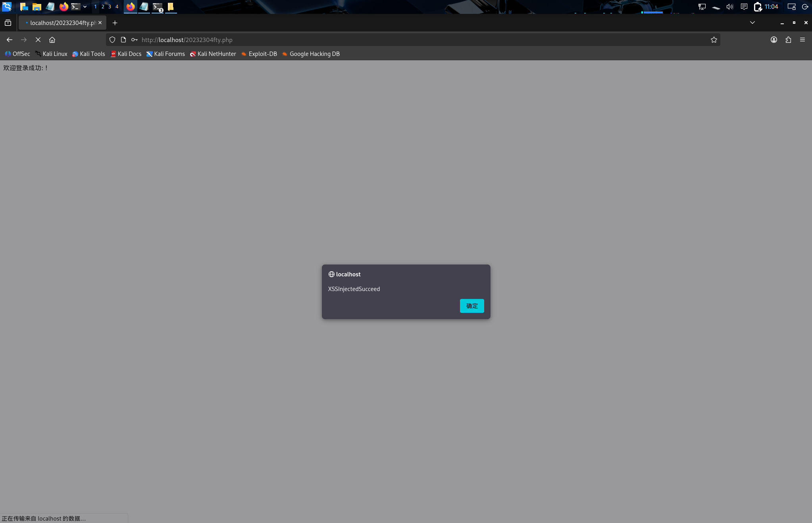
Task: Open the extensions puzzle icon
Action: 788,40
